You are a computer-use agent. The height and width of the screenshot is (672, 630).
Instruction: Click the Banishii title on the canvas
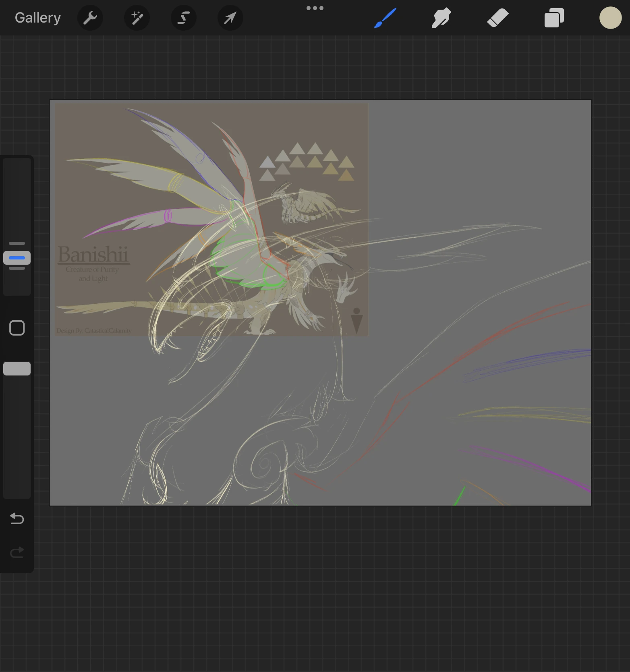point(93,255)
